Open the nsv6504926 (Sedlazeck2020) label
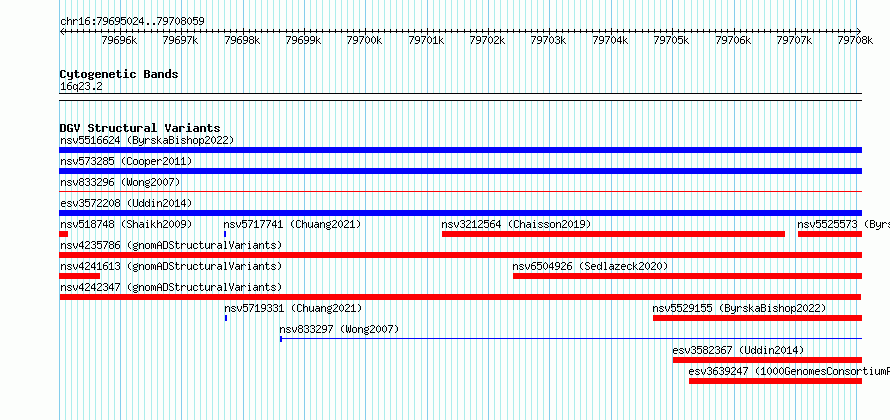 point(590,266)
